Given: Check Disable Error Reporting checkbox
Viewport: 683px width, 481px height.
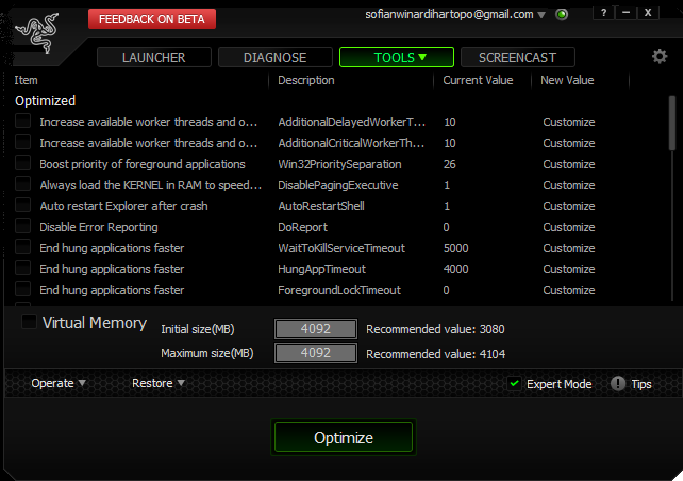Looking at the screenshot, I should tap(23, 226).
